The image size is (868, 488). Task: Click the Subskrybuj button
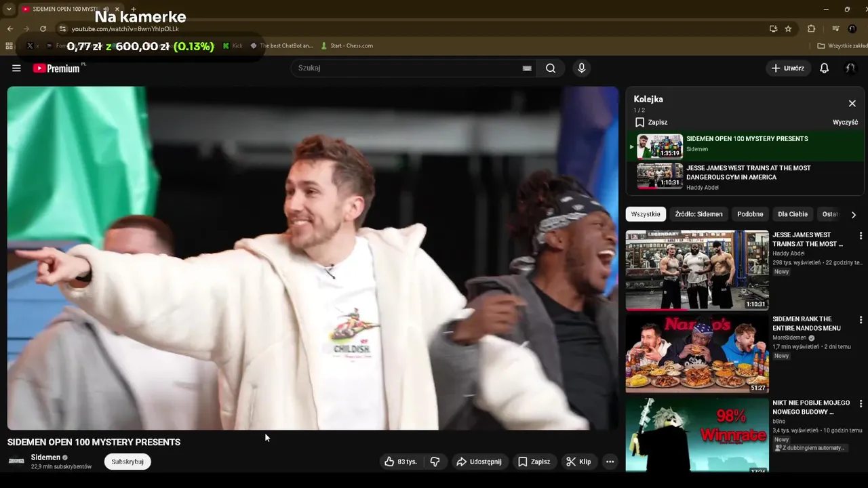click(127, 462)
